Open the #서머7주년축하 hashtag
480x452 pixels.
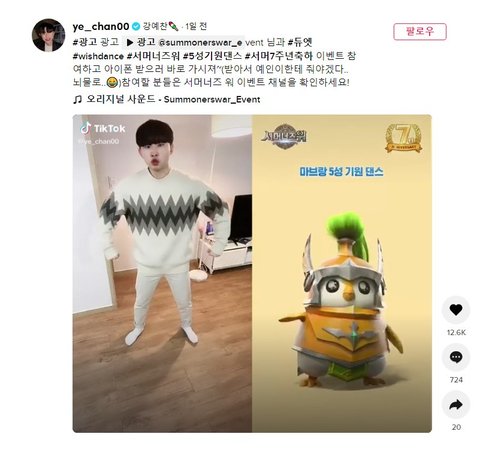click(279, 56)
